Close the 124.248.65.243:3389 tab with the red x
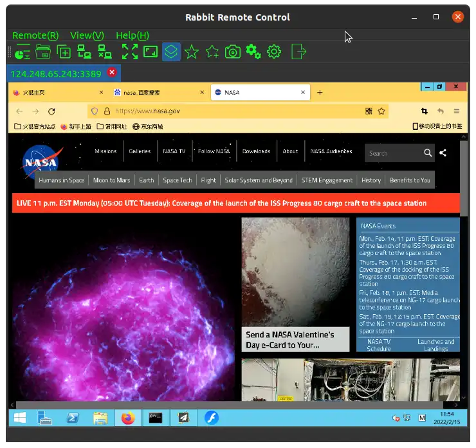The height and width of the screenshot is (448, 476). coord(112,72)
